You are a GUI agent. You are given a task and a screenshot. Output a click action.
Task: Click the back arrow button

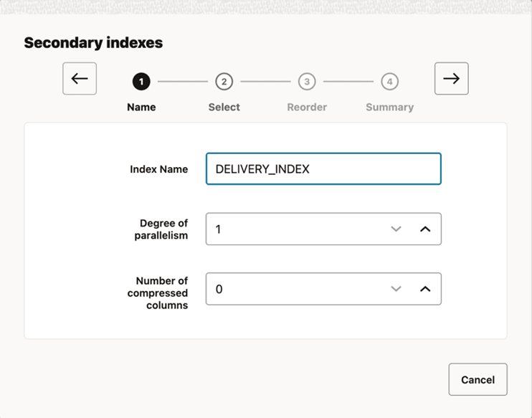click(80, 79)
